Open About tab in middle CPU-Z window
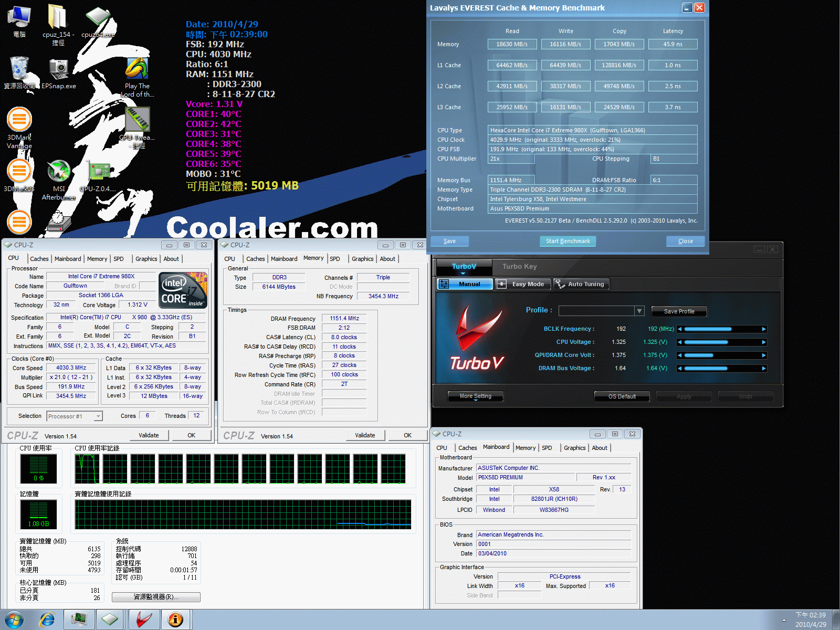The height and width of the screenshot is (630, 840). (x=387, y=259)
